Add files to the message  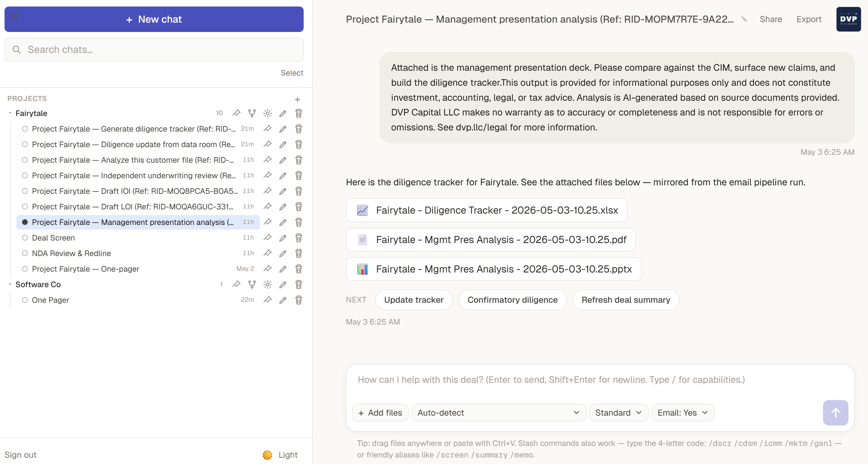tap(380, 413)
